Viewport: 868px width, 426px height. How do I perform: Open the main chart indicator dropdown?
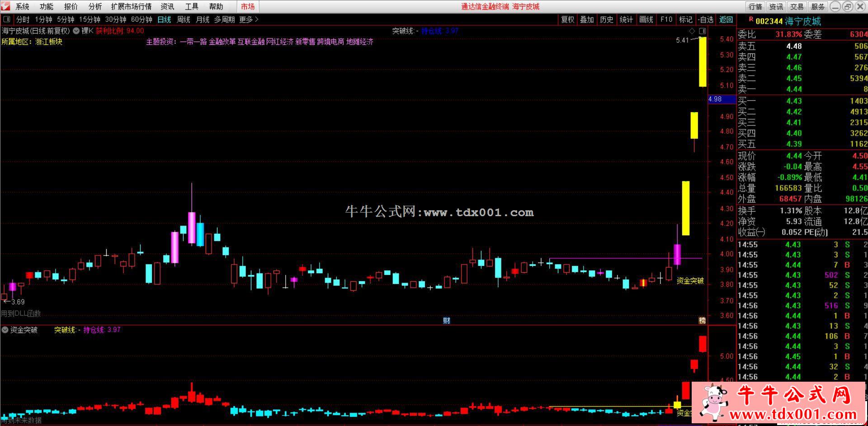click(76, 31)
